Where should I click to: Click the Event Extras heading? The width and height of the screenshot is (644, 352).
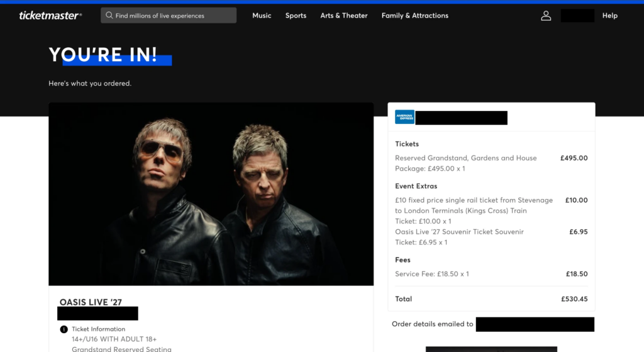[416, 186]
